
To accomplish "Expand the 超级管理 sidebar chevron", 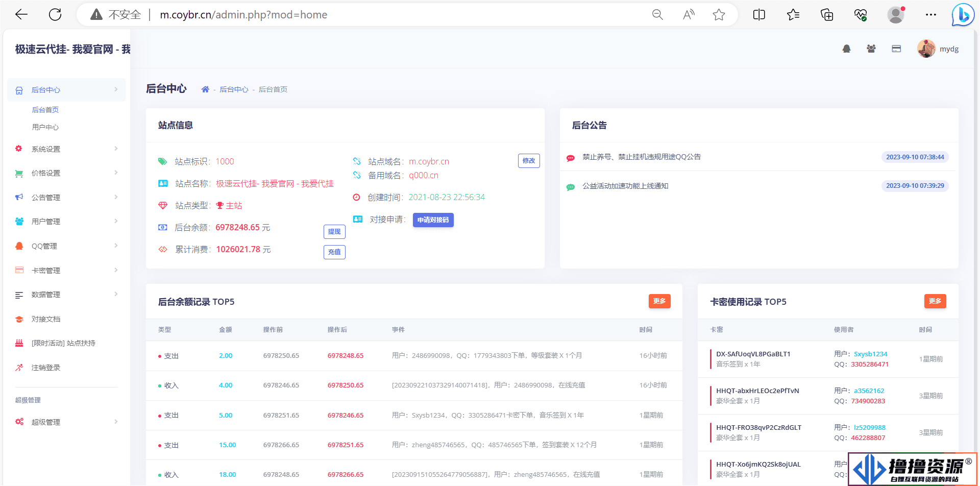I will point(116,422).
